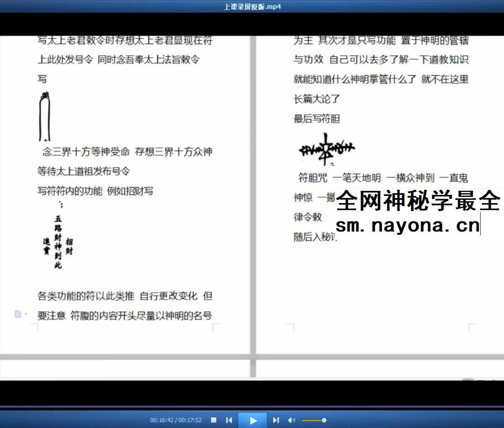504x428 pixels.
Task: Click the 五路财神到此 talisman image
Action: click(58, 236)
